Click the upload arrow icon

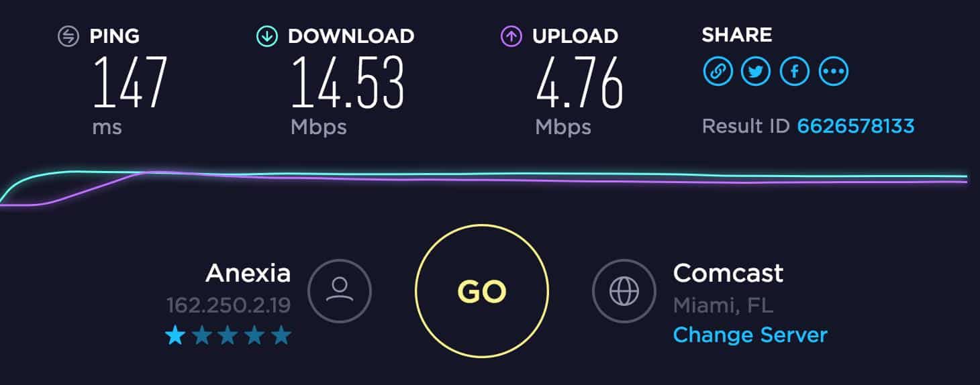(511, 36)
